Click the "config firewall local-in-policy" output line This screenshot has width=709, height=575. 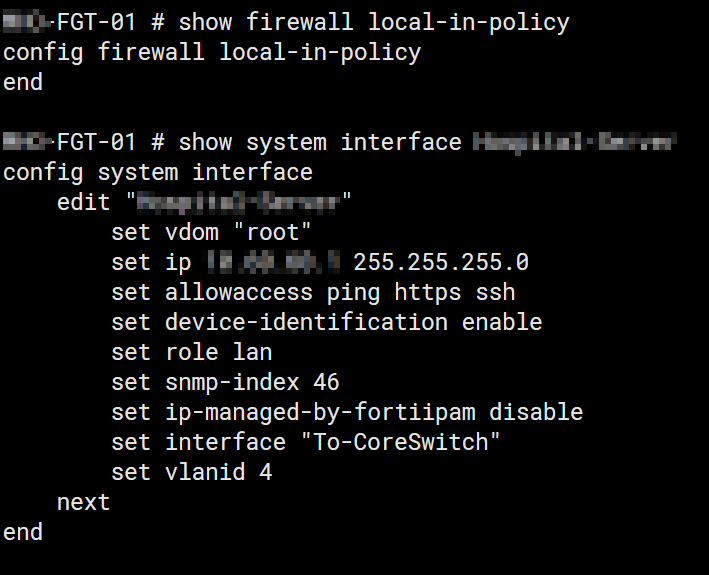coord(212,51)
